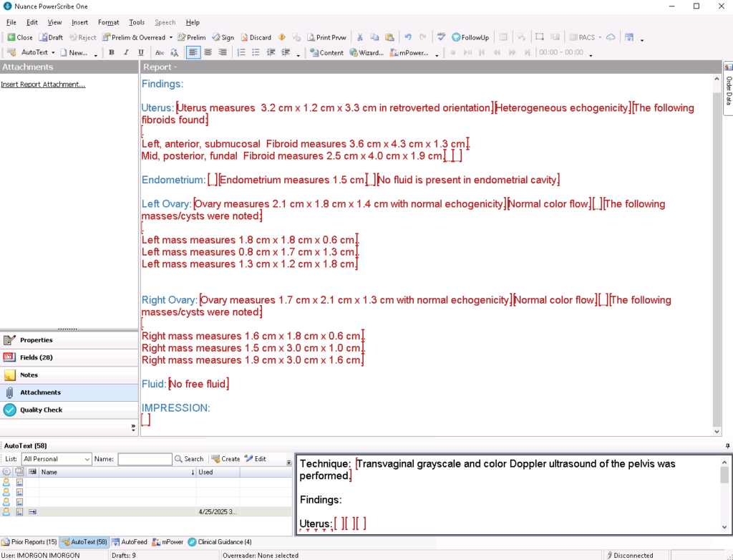This screenshot has width=733, height=560.
Task: Expand the Prelim & Overread dropdown arrow
Action: (170, 37)
